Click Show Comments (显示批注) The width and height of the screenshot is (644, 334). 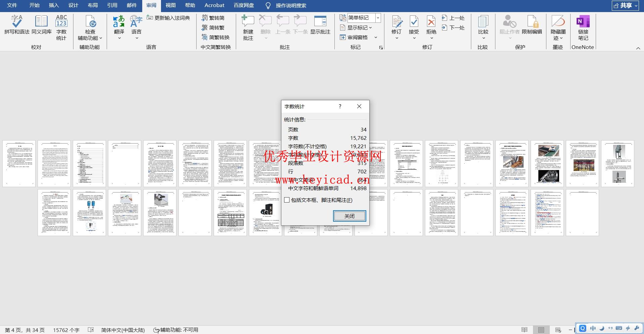(x=320, y=24)
